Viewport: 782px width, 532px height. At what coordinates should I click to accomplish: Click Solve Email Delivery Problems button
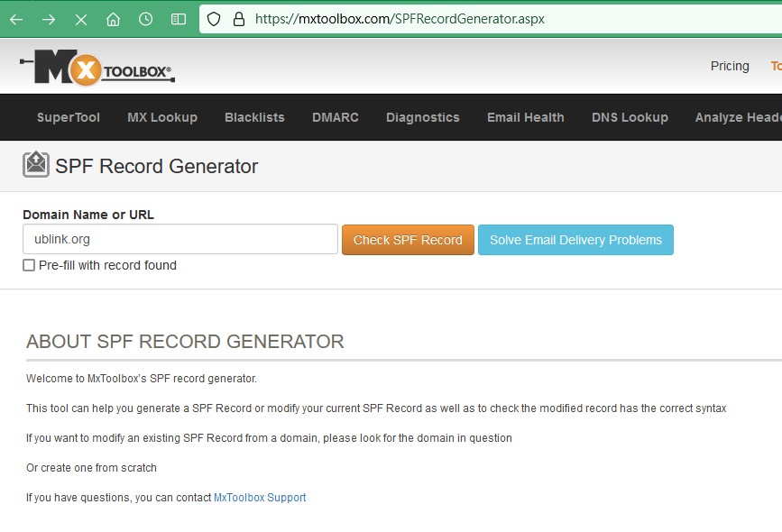point(575,240)
